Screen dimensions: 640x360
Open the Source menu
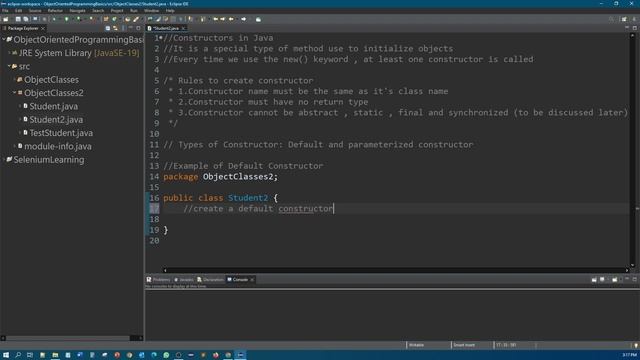(x=35, y=11)
